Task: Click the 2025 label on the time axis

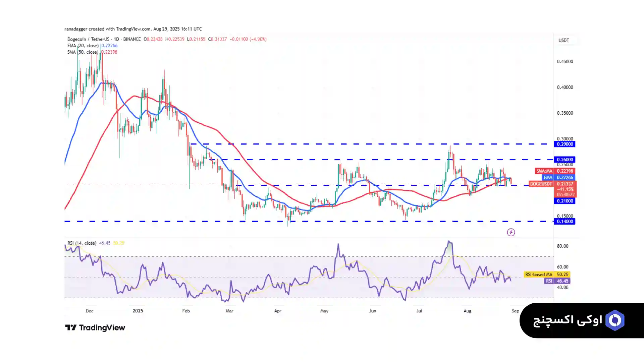Action: [138, 311]
